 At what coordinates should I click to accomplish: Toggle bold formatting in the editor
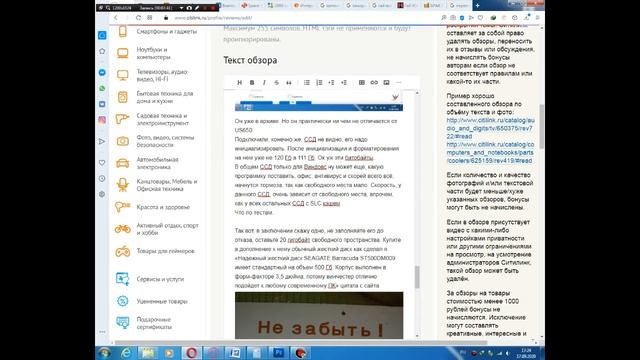pos(252,82)
